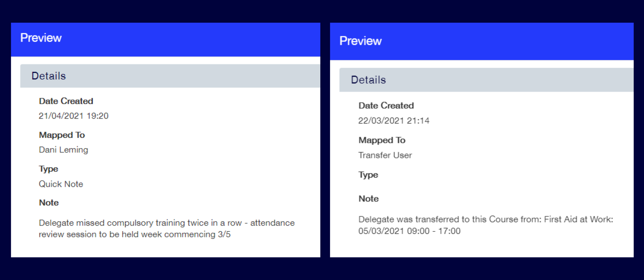Select the Quick Note type value
Image resolution: width=644 pixels, height=280 pixels.
tap(61, 184)
